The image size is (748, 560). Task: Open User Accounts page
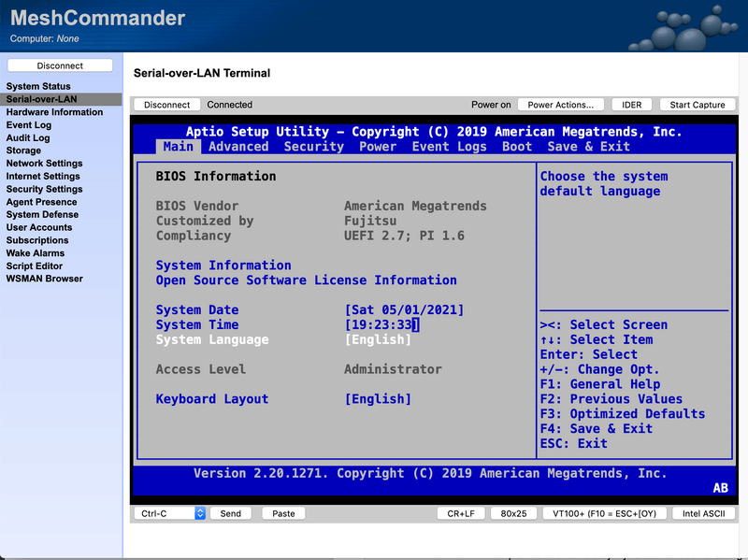coord(39,227)
